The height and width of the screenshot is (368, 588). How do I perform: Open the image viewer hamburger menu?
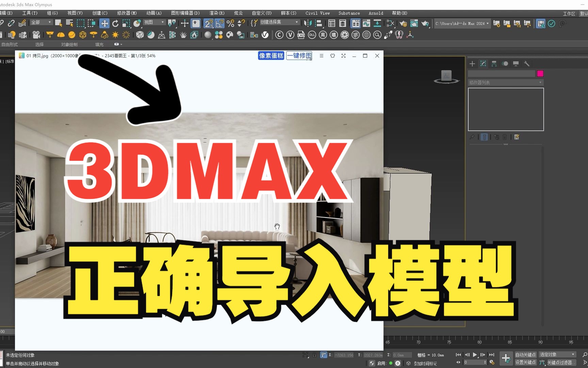pyautogui.click(x=322, y=56)
